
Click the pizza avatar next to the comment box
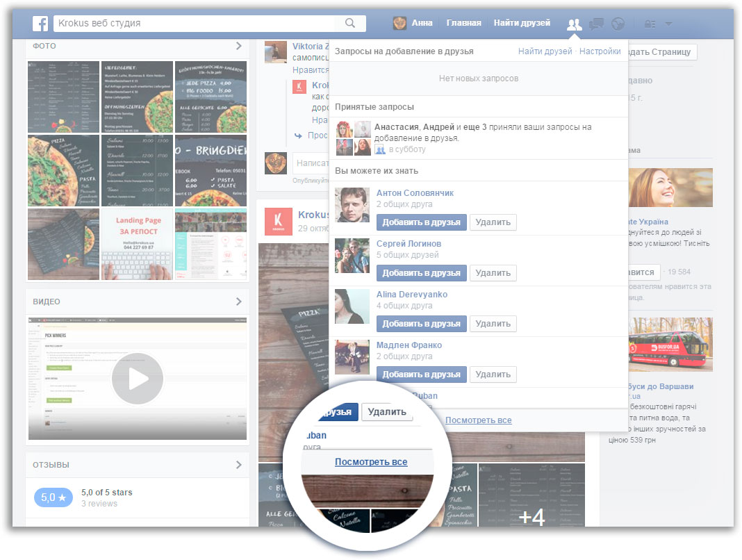point(276,164)
